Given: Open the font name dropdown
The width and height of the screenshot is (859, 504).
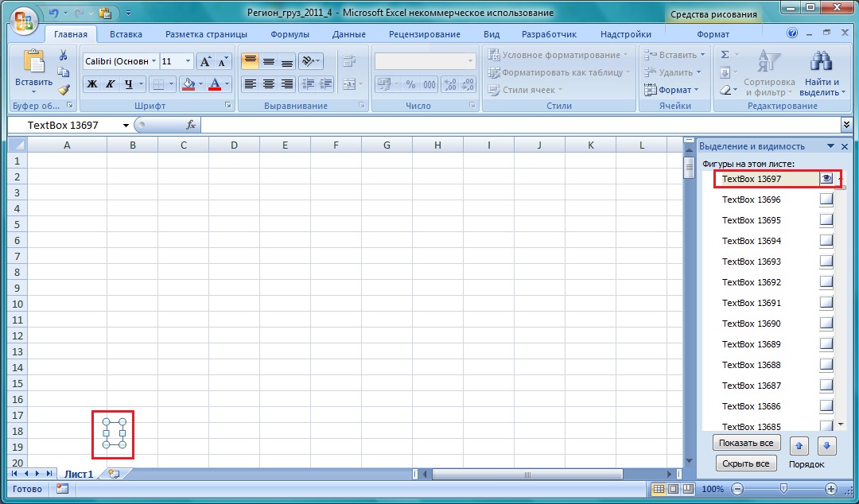Looking at the screenshot, I should coord(154,61).
